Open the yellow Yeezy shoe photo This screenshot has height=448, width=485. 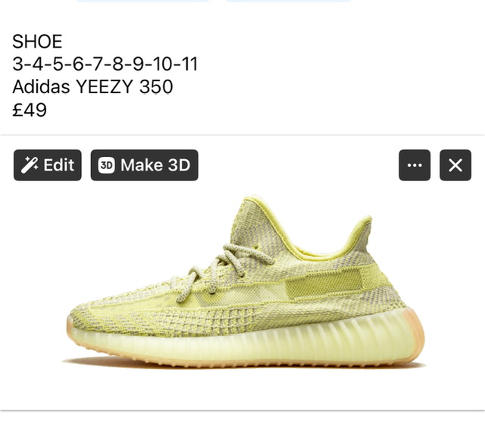point(242,281)
